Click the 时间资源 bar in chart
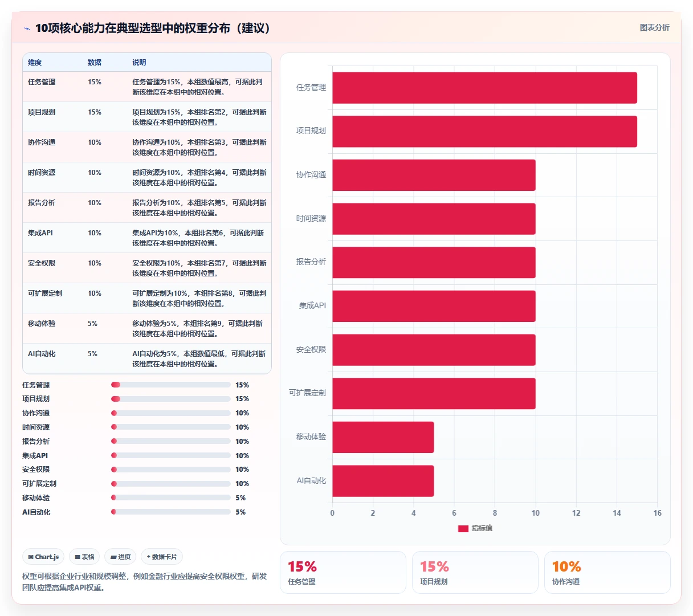 click(434, 219)
